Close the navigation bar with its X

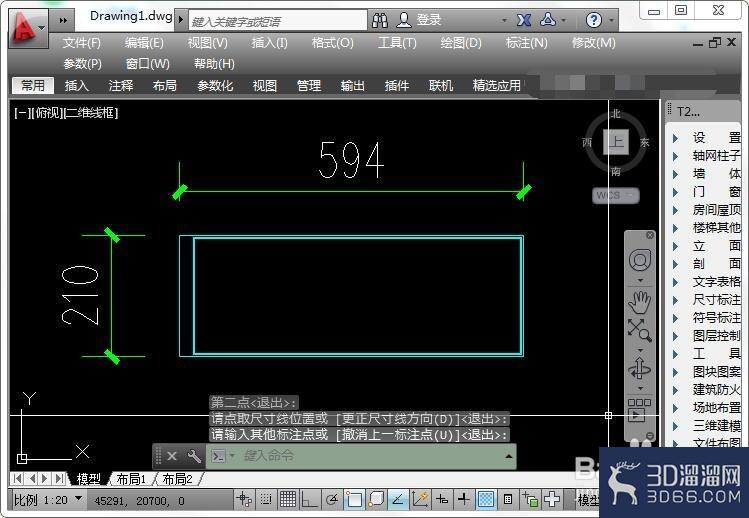click(x=650, y=235)
